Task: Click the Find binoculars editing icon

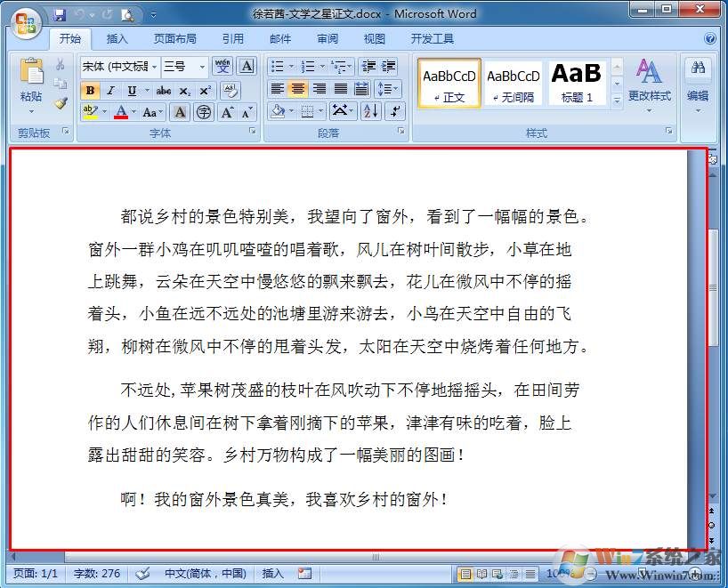Action: [698, 68]
